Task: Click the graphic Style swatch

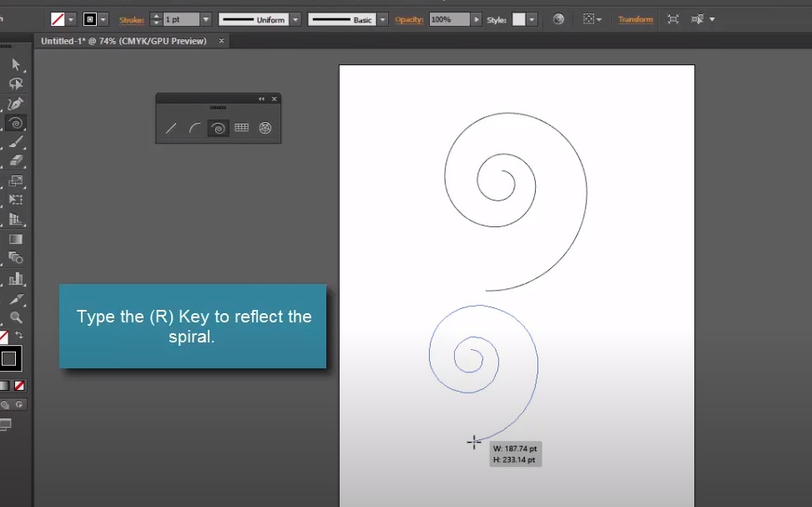Action: [519, 20]
